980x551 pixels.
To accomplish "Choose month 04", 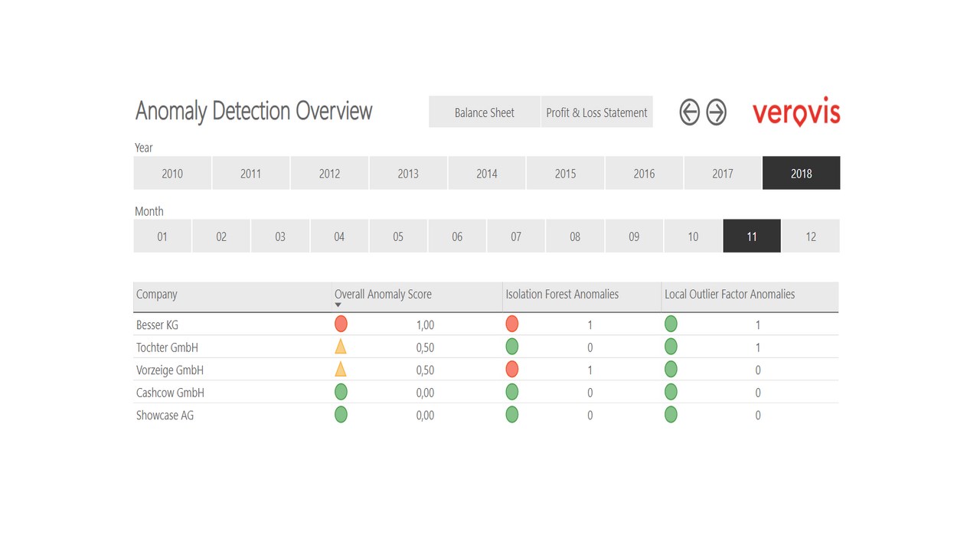I will 339,236.
